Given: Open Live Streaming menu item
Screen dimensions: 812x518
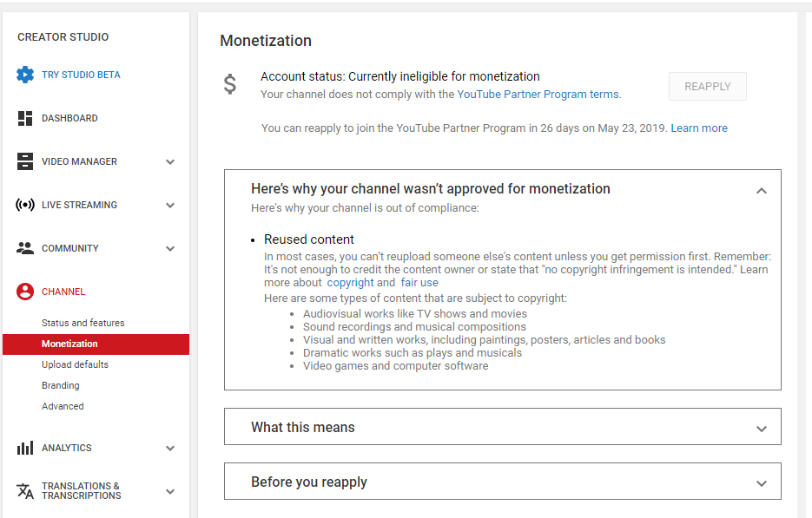Looking at the screenshot, I should pos(79,205).
